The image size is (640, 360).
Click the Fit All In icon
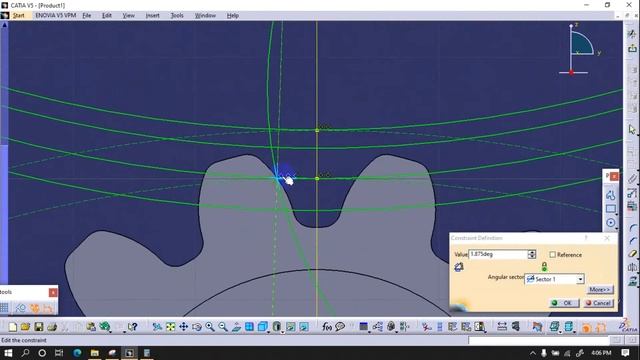(170, 327)
